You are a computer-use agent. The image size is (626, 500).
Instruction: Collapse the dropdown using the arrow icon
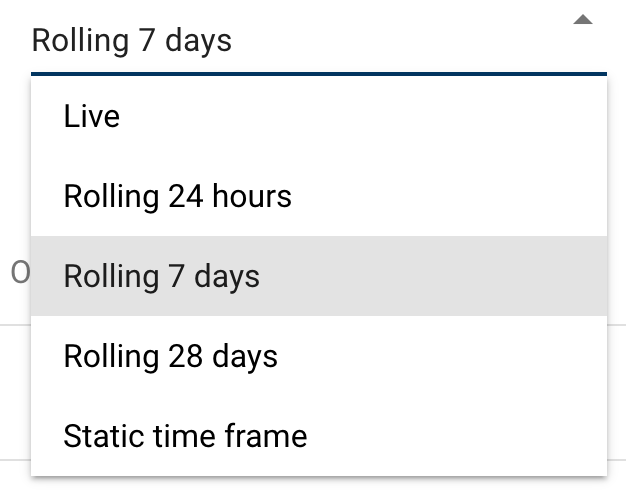[583, 20]
